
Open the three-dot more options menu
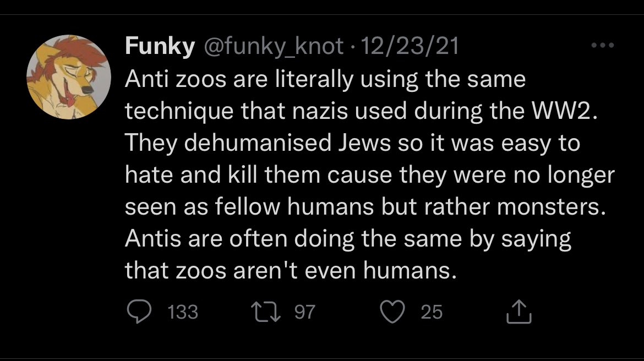[603, 45]
